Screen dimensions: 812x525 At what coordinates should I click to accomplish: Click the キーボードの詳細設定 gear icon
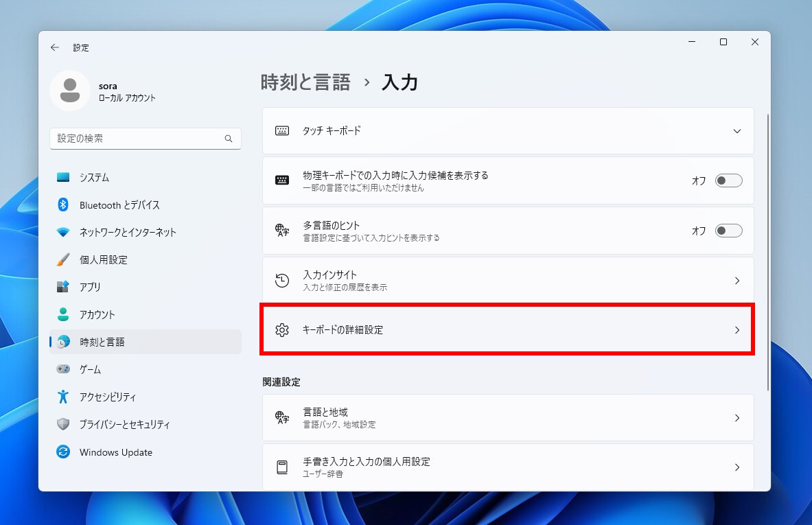click(282, 330)
